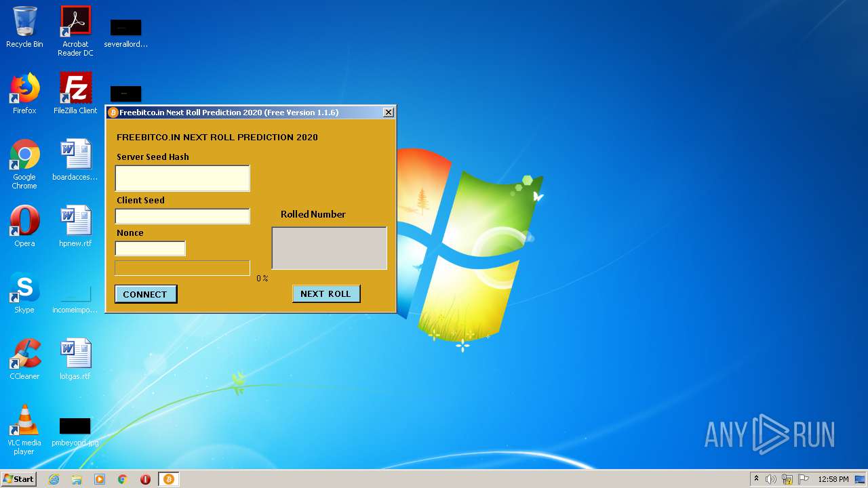
Task: Click the CONNECT button
Action: (146, 294)
